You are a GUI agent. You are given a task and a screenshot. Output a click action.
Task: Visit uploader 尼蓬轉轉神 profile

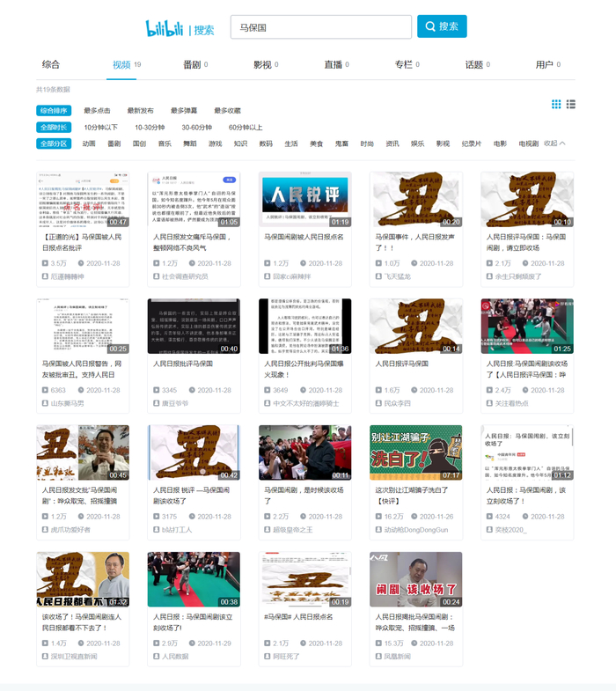67,276
